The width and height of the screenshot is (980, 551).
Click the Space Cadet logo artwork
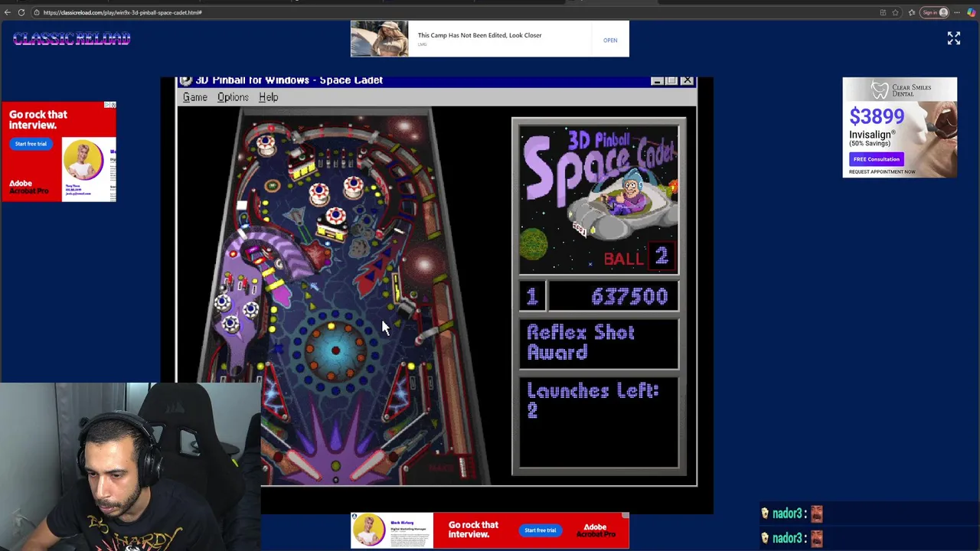[x=599, y=199]
